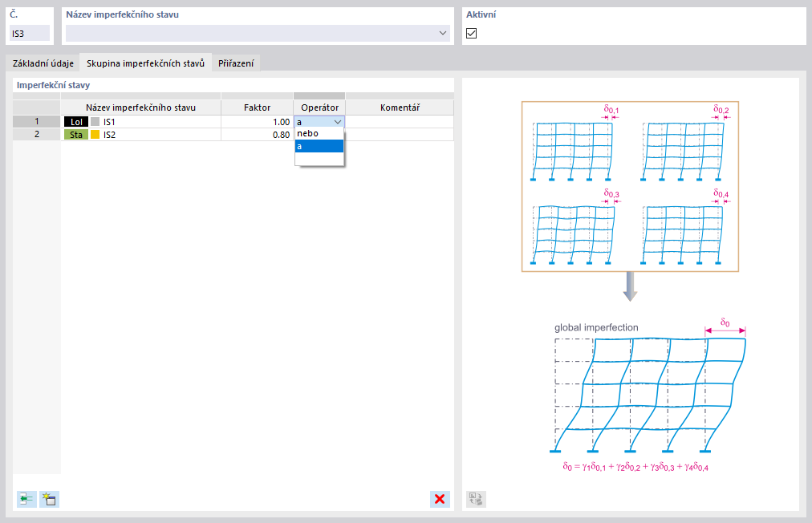Viewport: 812px width, 523px height.
Task: Select the IS1 name cell
Action: [141, 122]
